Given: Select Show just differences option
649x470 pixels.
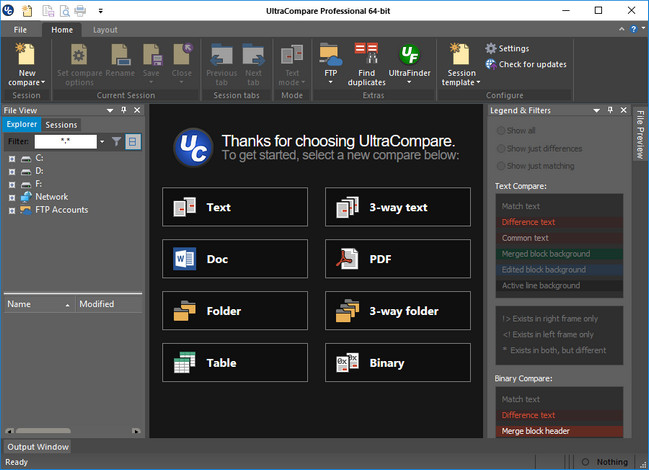Looking at the screenshot, I should 500,148.
